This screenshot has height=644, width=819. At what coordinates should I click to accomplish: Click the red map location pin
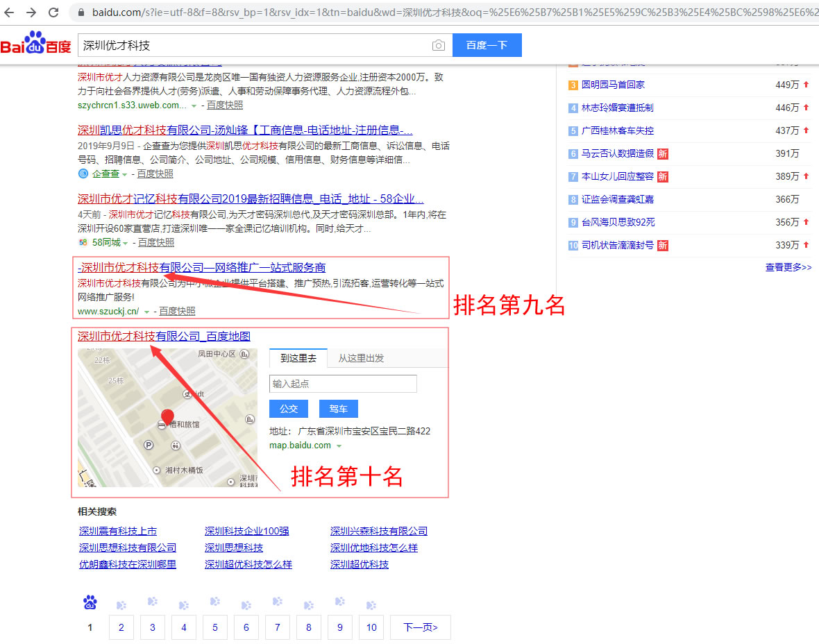tap(167, 417)
